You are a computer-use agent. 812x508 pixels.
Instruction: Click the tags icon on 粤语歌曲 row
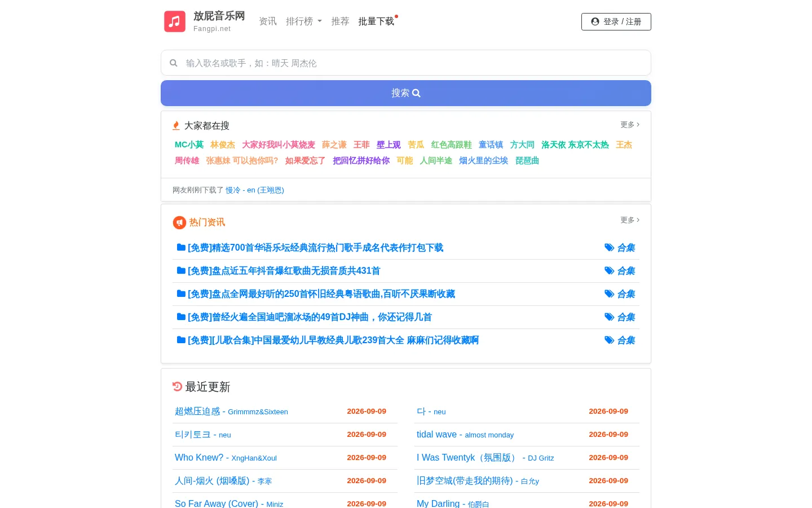pyautogui.click(x=609, y=294)
